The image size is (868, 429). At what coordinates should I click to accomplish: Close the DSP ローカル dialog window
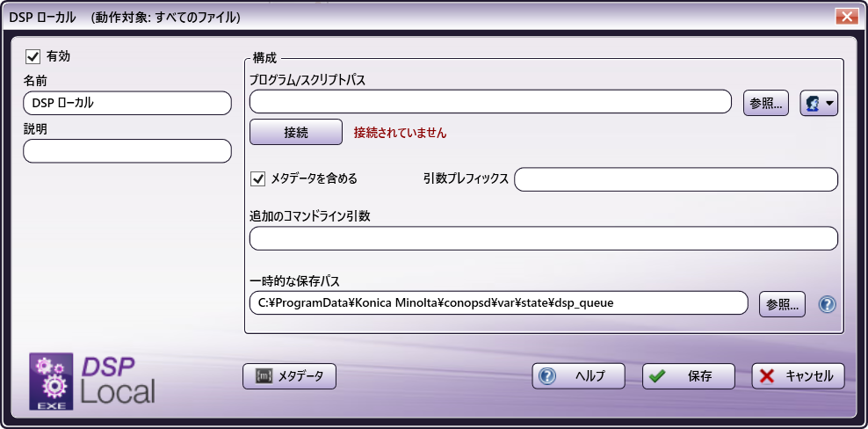847,18
